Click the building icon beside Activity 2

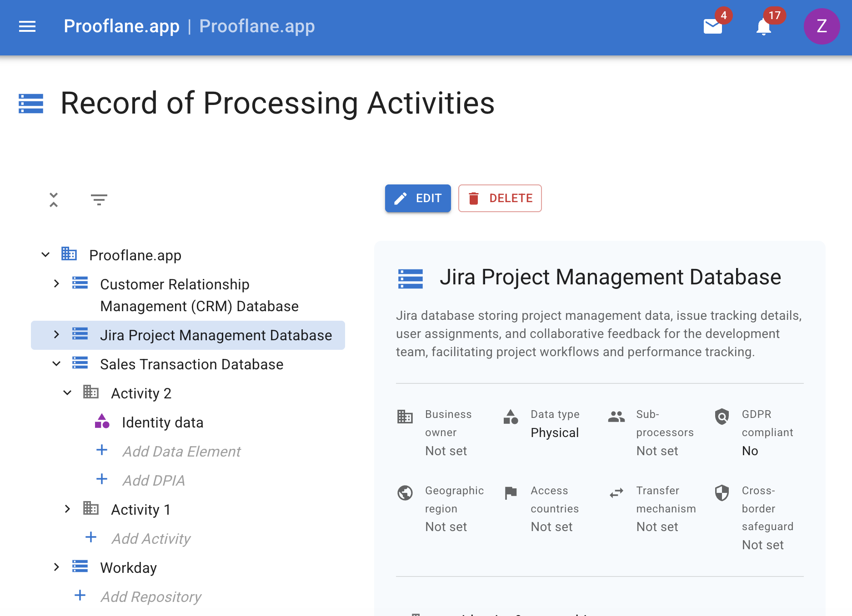click(90, 392)
